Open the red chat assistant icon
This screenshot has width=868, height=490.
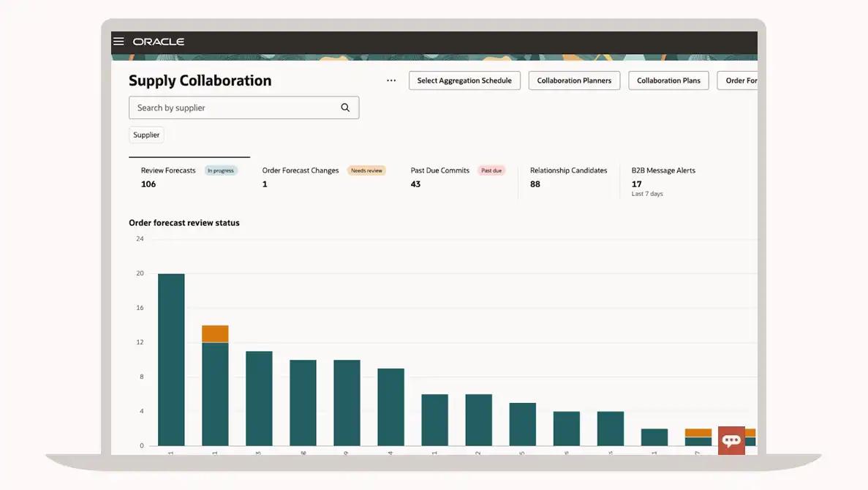point(731,440)
